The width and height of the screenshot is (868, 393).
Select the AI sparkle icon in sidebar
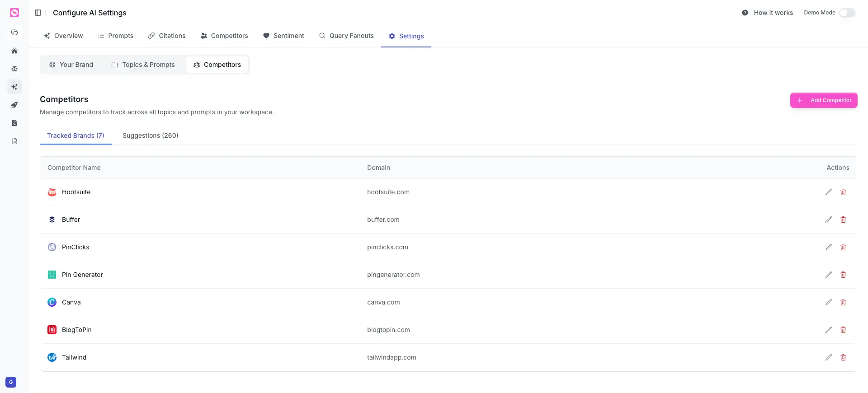pos(14,87)
